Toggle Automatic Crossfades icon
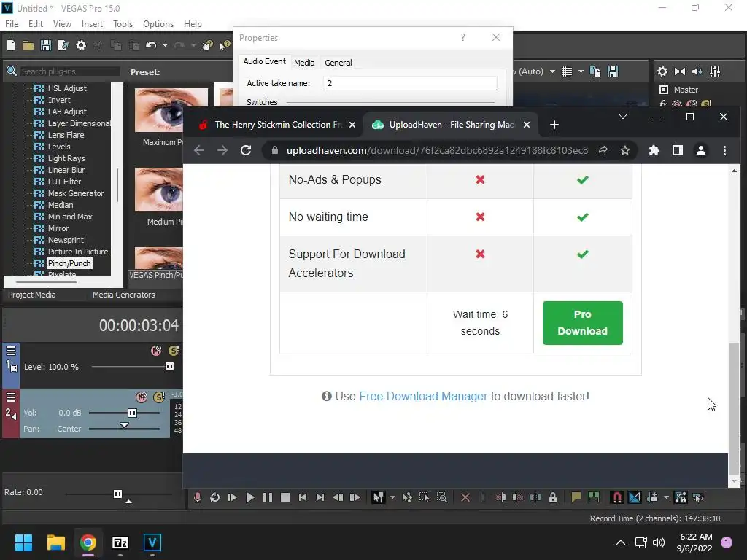The width and height of the screenshot is (747, 560). pos(635,497)
